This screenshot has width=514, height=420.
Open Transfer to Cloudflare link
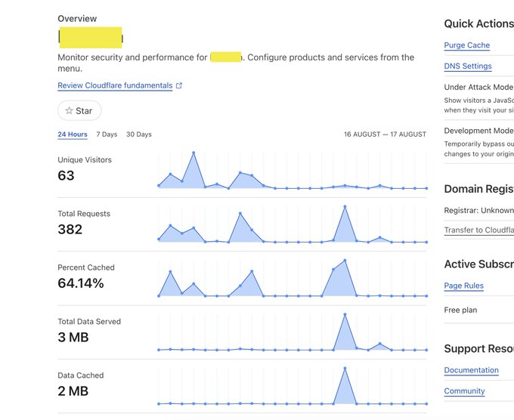point(479,230)
